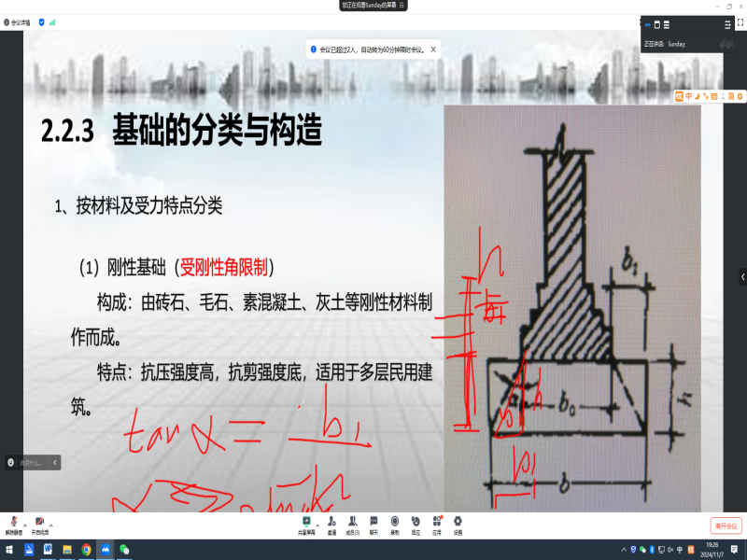Dismiss the 60-minute limit notification
747x560 pixels.
433,49
